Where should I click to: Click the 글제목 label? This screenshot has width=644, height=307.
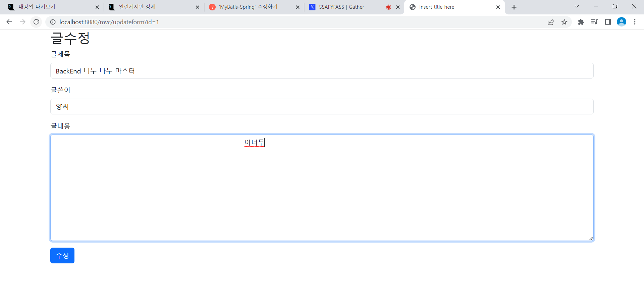[60, 54]
